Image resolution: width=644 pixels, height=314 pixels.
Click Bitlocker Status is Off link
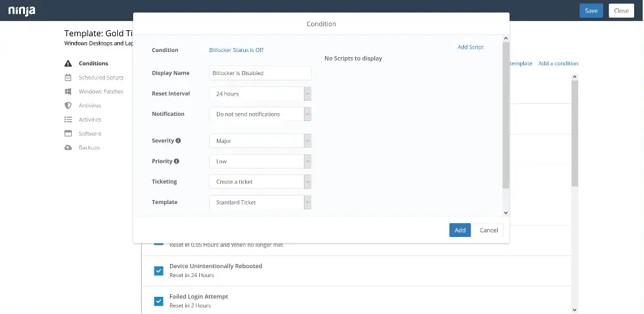click(x=236, y=50)
